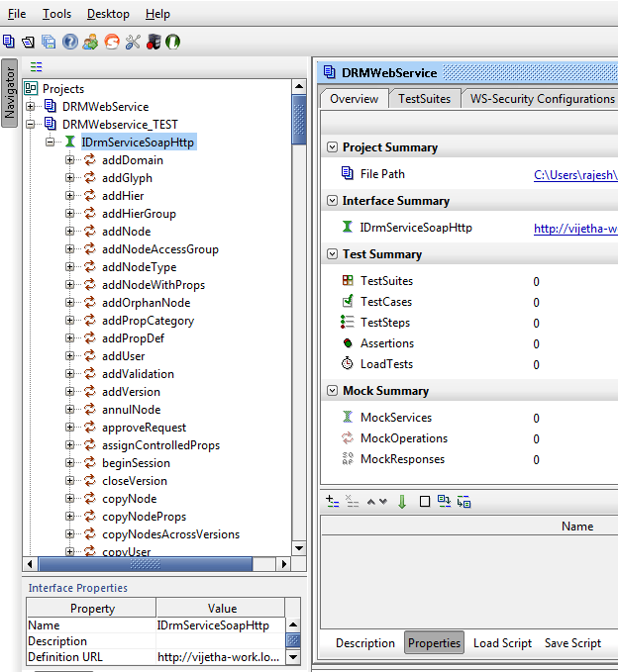Click the MockResponses icon in Mock Summary
Viewport: 618px width, 672px height.
coord(348,458)
